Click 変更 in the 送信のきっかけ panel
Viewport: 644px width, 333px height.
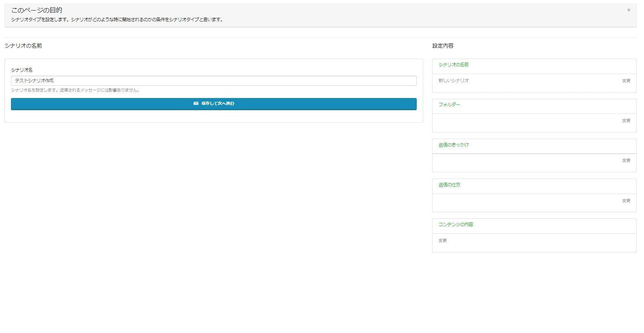[x=626, y=161]
